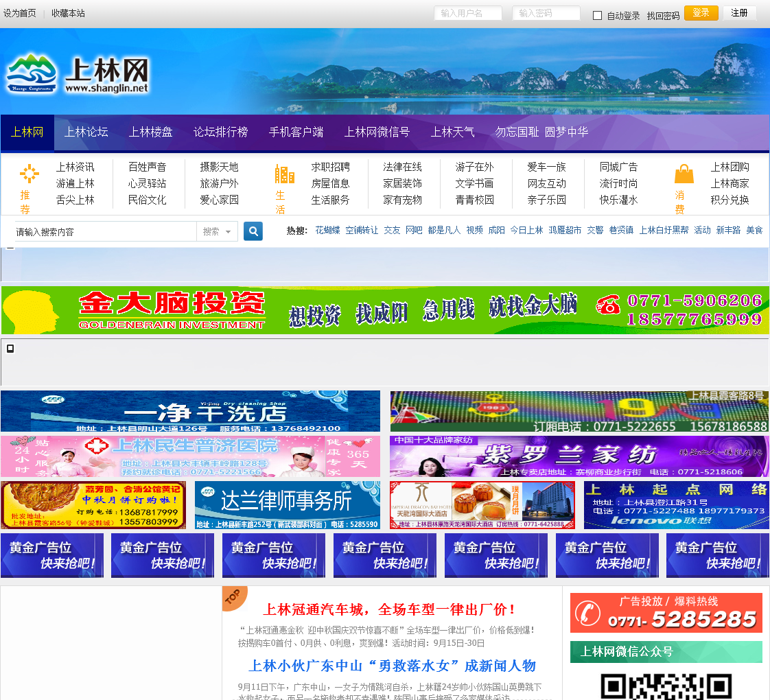Open 勿忘国耻 圆梦中华 navigation tab
The image size is (770, 700).
541,132
